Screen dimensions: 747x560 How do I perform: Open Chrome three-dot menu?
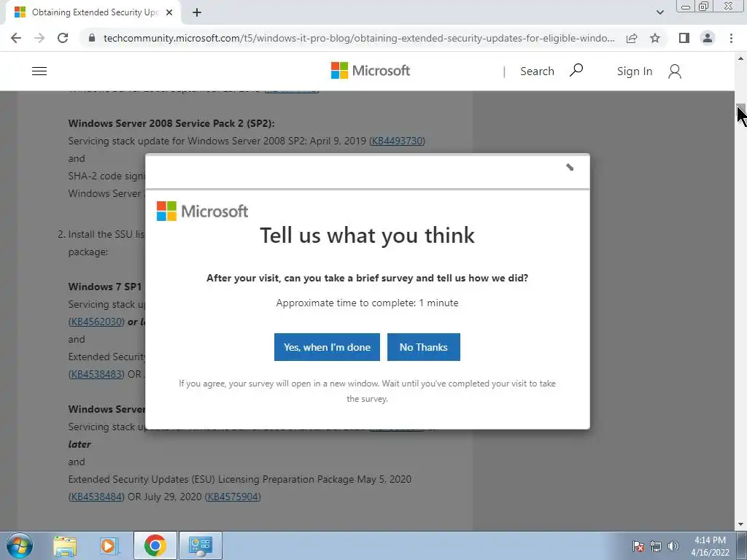731,38
